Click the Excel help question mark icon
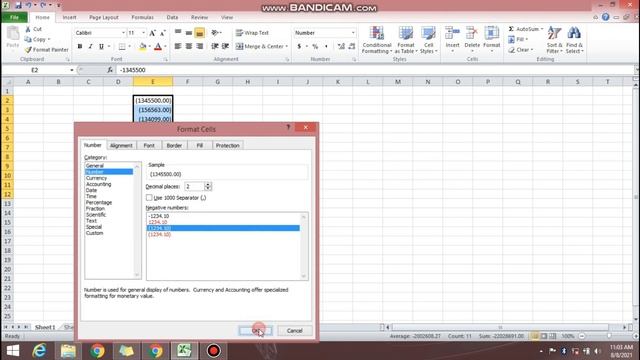640x360 pixels. click(x=606, y=17)
